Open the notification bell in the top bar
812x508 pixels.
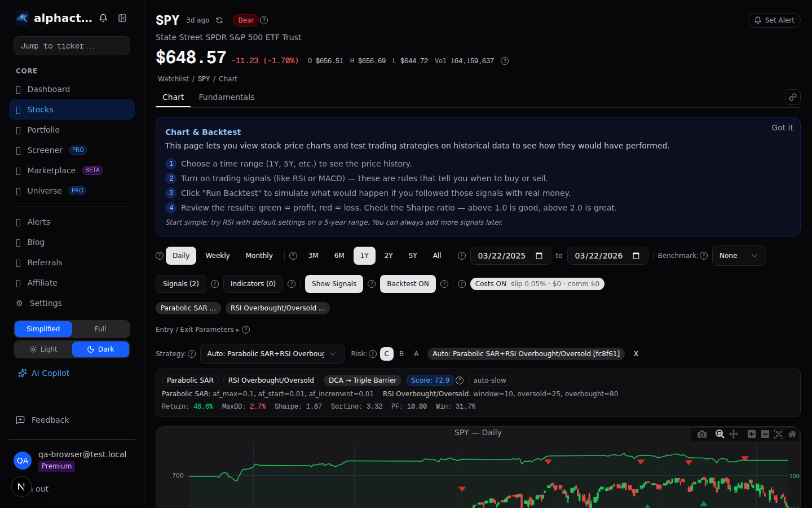pyautogui.click(x=103, y=17)
